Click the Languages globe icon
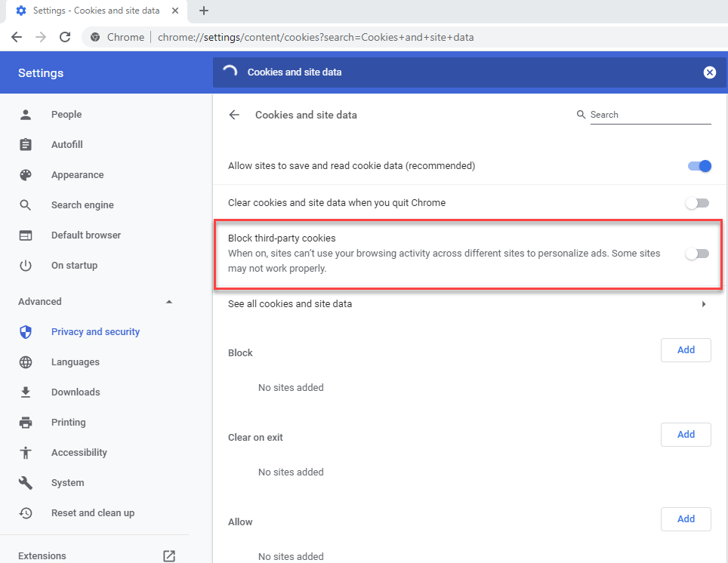Screen dimensions: 728x563 [26, 362]
